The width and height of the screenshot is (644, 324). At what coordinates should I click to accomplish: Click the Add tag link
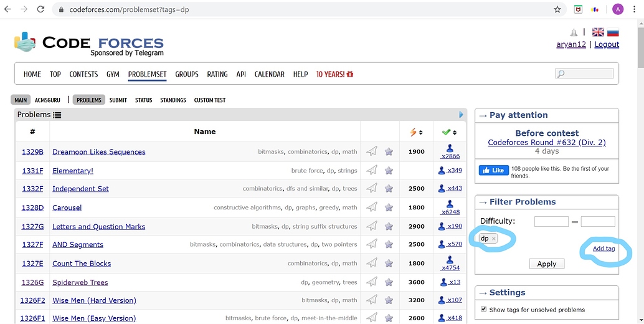(604, 249)
